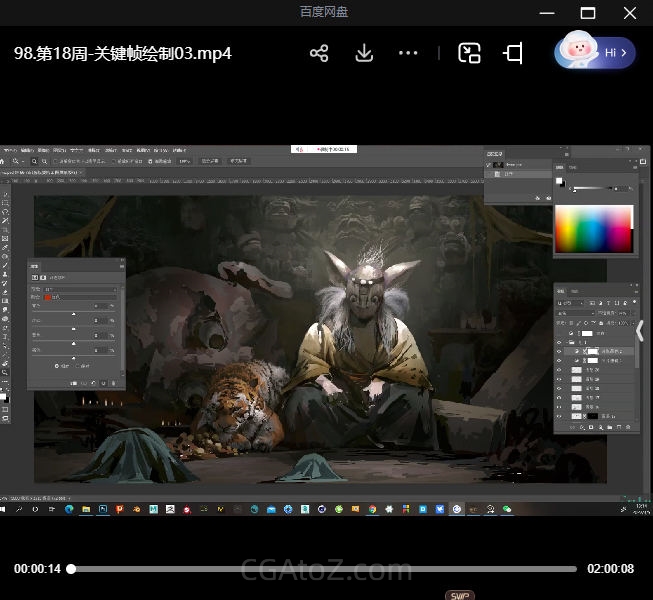The image size is (653, 600).
Task: Pick a color in the rainbow spectrum field
Action: 593,229
